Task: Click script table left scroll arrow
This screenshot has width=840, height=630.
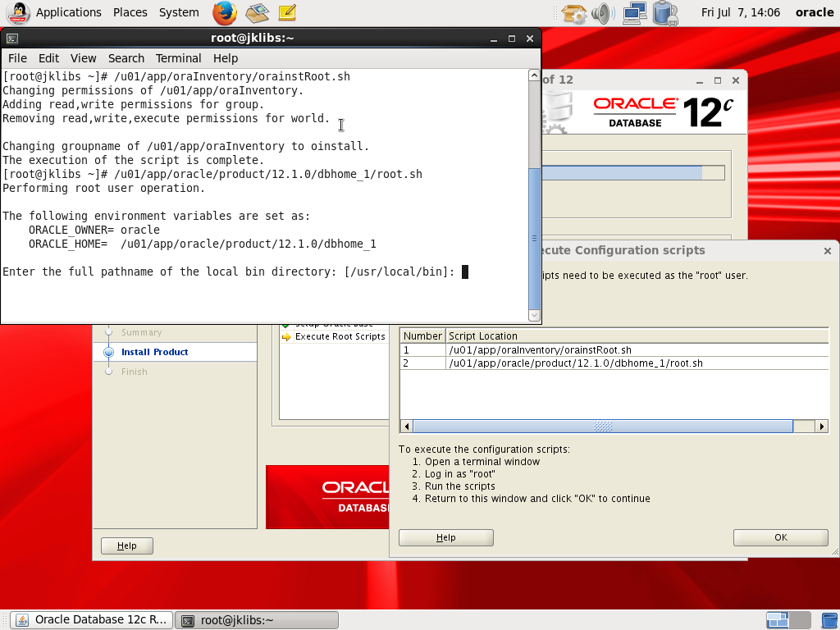Action: [407, 427]
